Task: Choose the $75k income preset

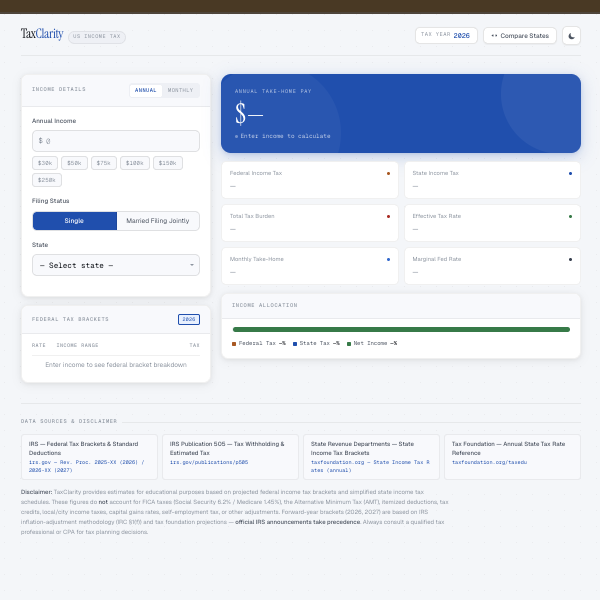Action: [x=104, y=163]
